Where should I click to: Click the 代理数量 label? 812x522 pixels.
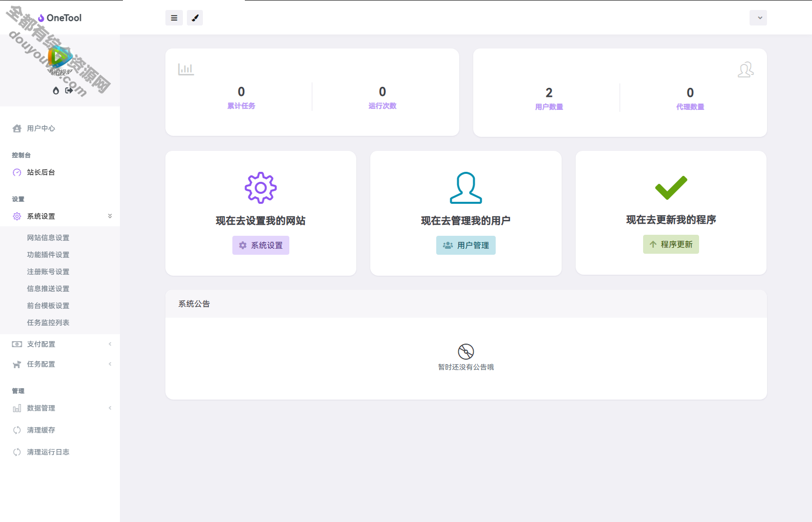[x=690, y=107]
